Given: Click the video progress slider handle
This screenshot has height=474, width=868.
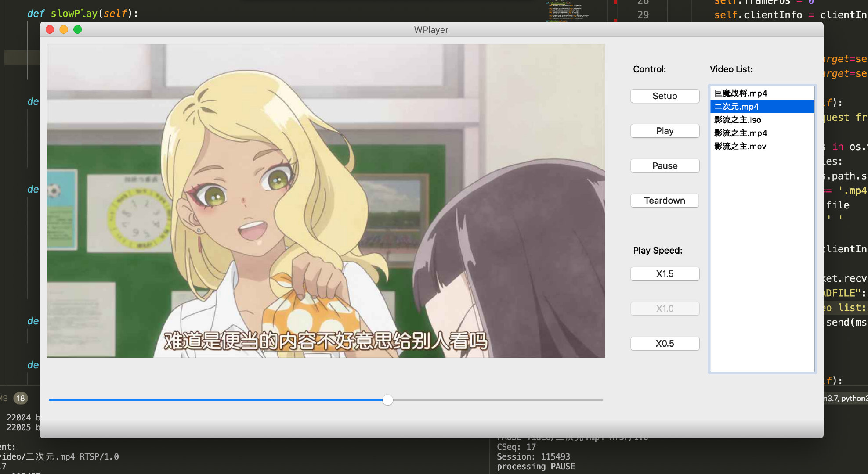Looking at the screenshot, I should 387,400.
